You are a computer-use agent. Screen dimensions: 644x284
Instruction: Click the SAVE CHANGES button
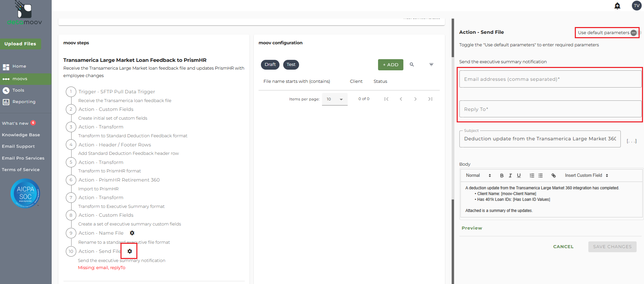612,247
